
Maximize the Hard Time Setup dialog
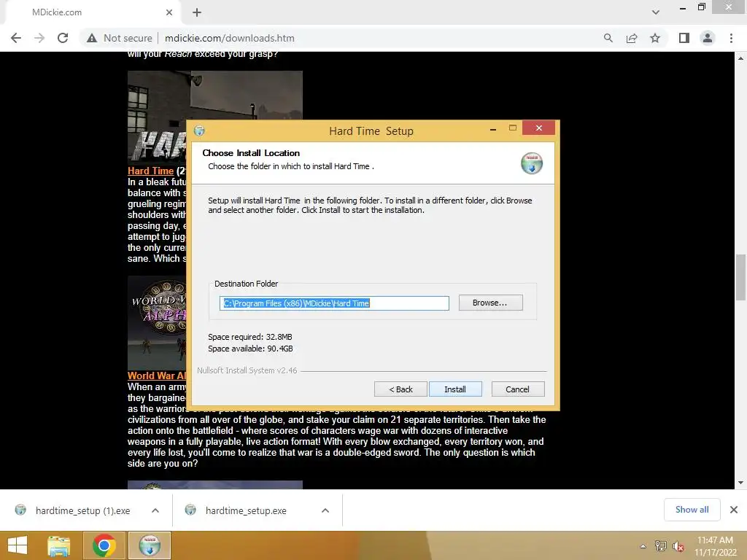[x=513, y=128]
